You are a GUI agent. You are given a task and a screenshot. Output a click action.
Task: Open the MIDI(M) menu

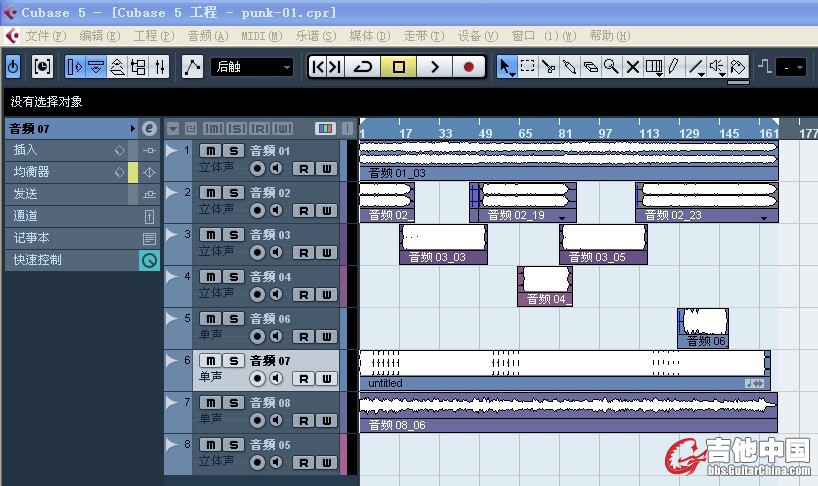tap(262, 35)
